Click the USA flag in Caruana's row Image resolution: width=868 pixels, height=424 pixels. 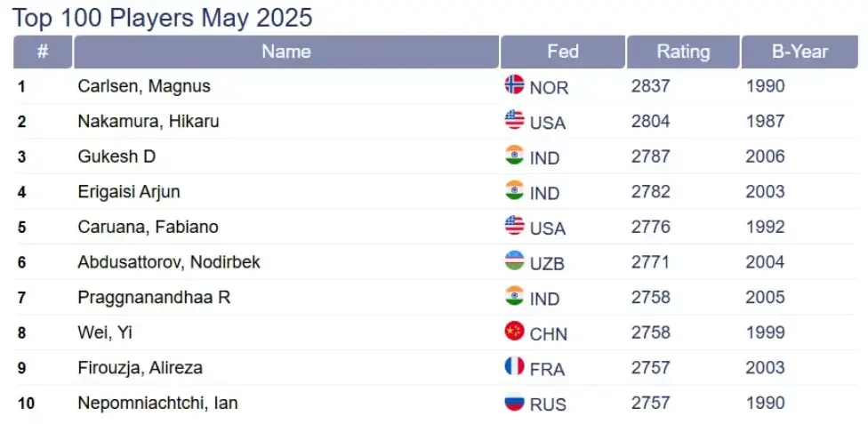pyautogui.click(x=514, y=225)
